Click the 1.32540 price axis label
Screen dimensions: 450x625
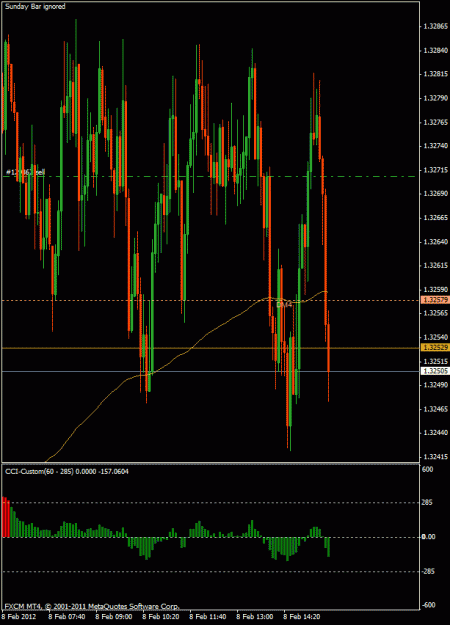(436, 337)
